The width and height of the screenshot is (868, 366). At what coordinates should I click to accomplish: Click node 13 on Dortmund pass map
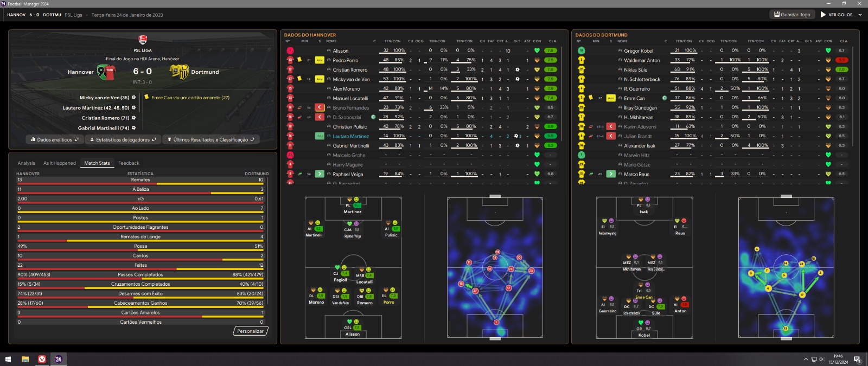point(785,329)
